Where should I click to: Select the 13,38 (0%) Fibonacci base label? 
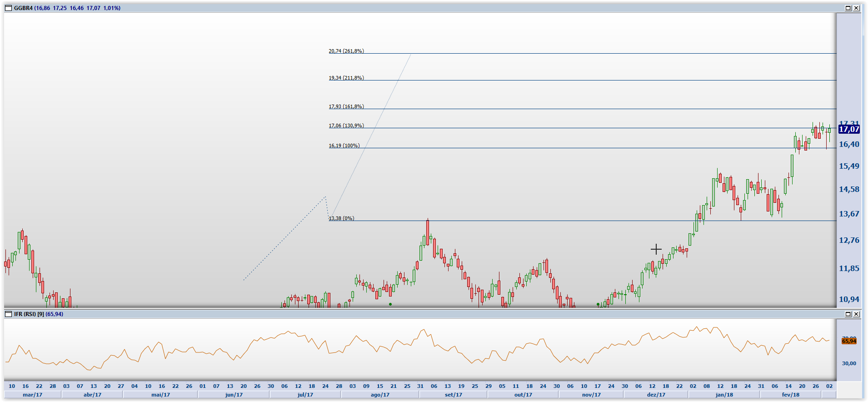point(341,218)
